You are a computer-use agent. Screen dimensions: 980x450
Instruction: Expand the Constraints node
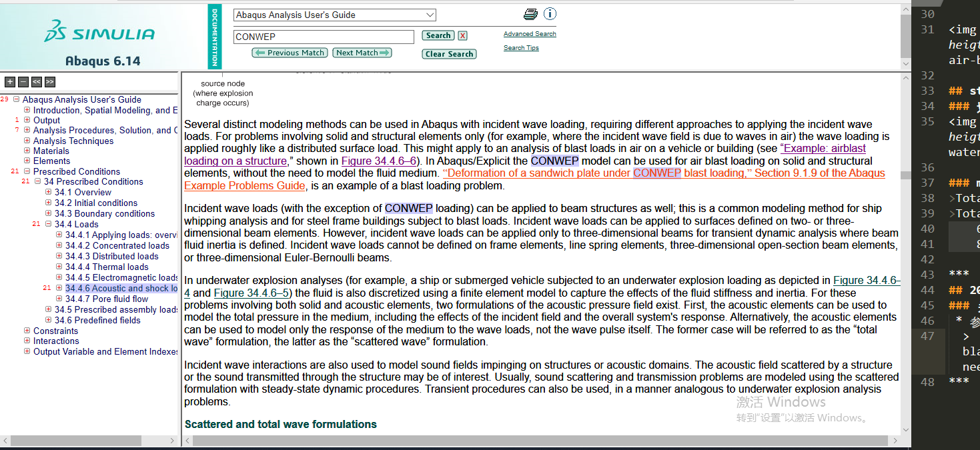point(27,331)
